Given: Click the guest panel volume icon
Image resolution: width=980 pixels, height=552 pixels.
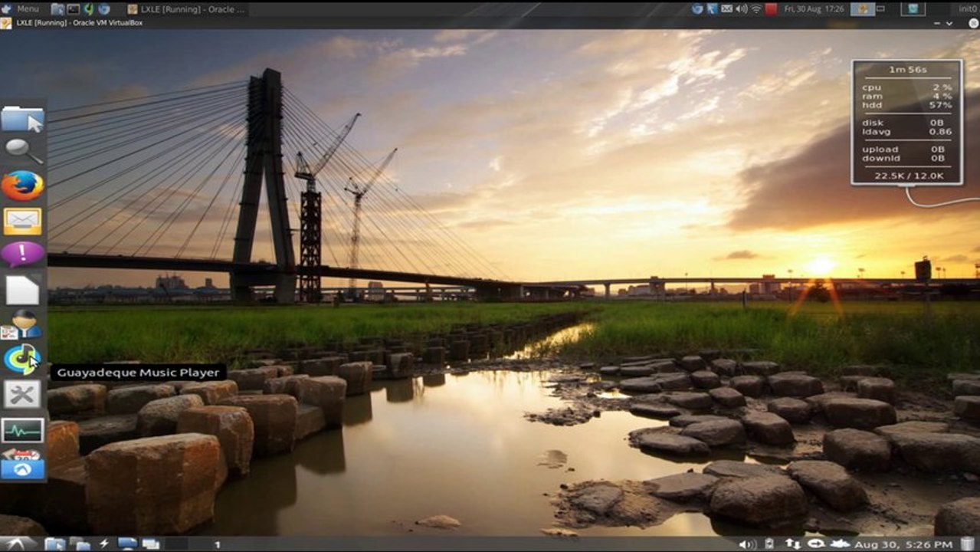Looking at the screenshot, I should pos(746,544).
